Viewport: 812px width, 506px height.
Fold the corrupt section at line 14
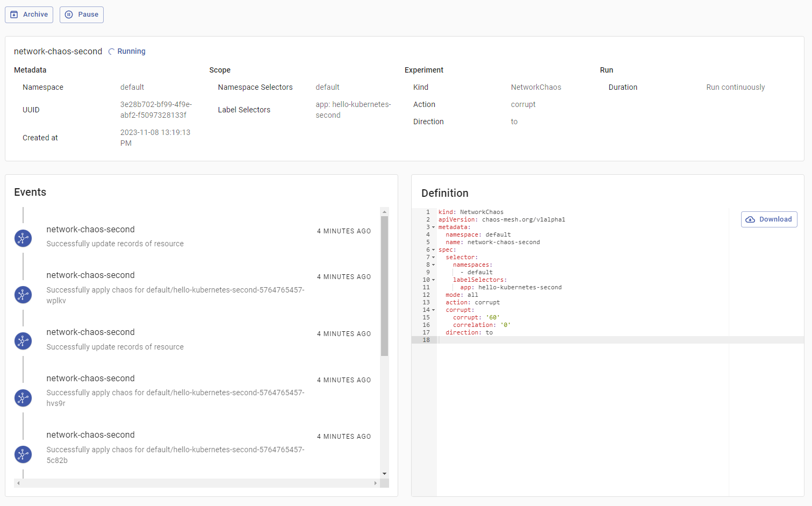point(434,310)
